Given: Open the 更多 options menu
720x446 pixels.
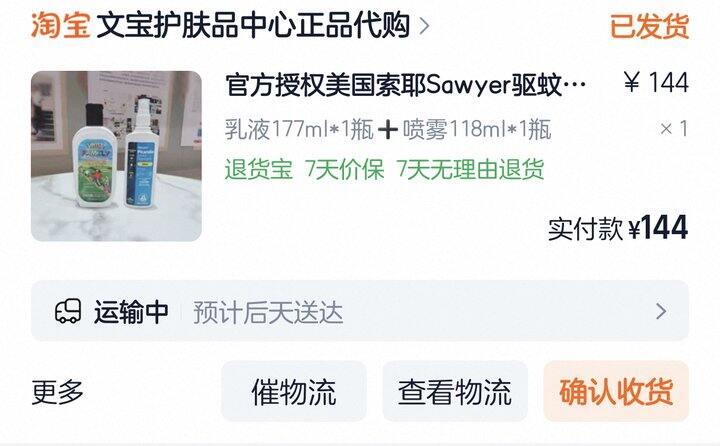Looking at the screenshot, I should (57, 392).
